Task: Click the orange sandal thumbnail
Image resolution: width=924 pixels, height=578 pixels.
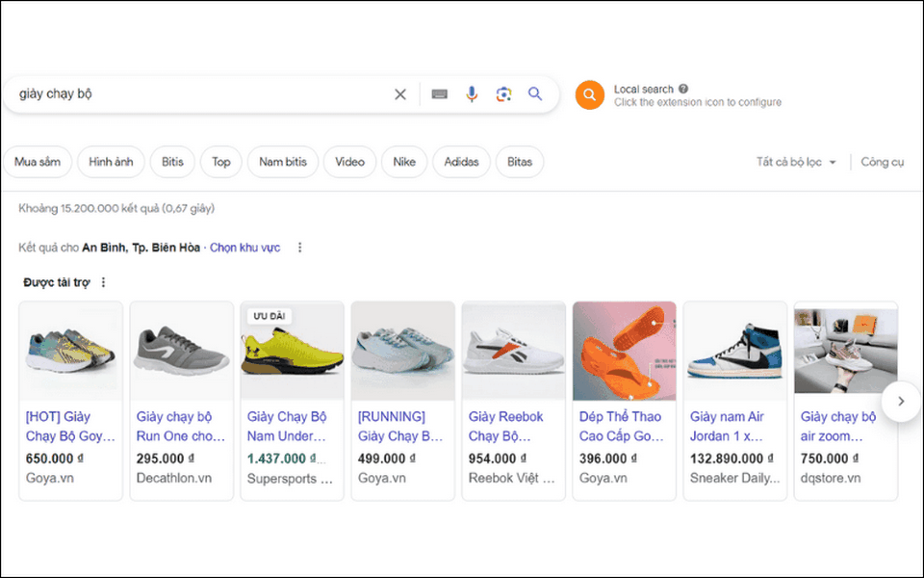Action: point(625,351)
